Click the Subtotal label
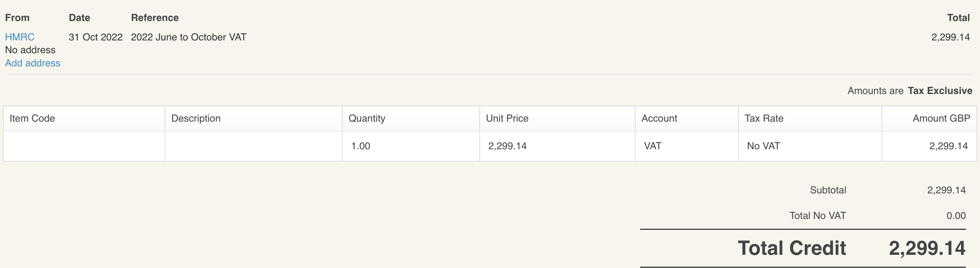 click(828, 190)
